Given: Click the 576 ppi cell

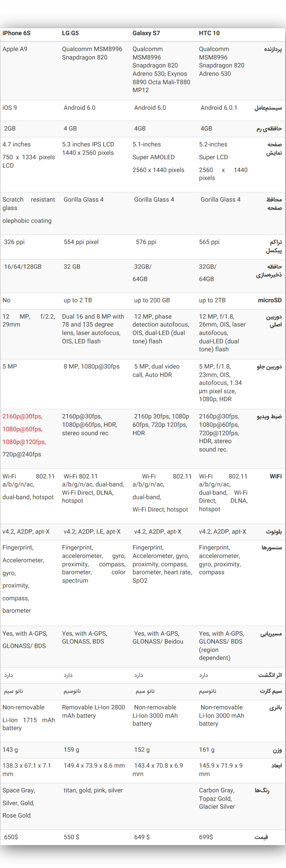Looking at the screenshot, I should pyautogui.click(x=146, y=242).
